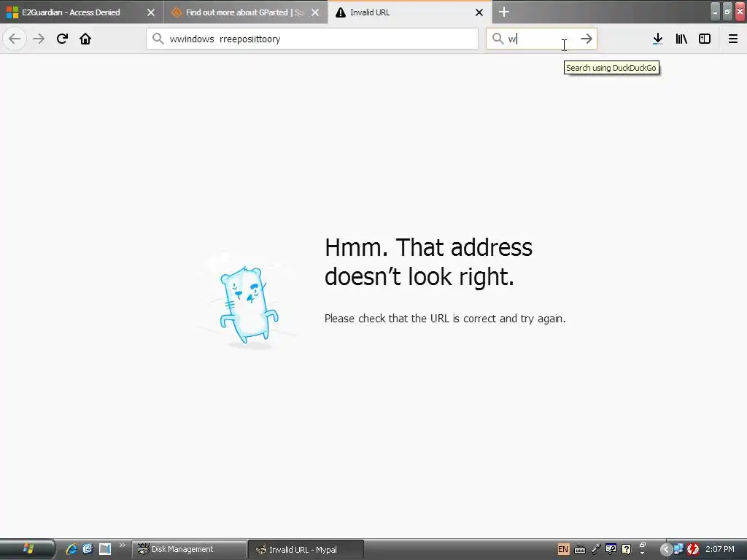Click Show Desktop quick launch icon
This screenshot has width=747, height=560.
(x=105, y=549)
